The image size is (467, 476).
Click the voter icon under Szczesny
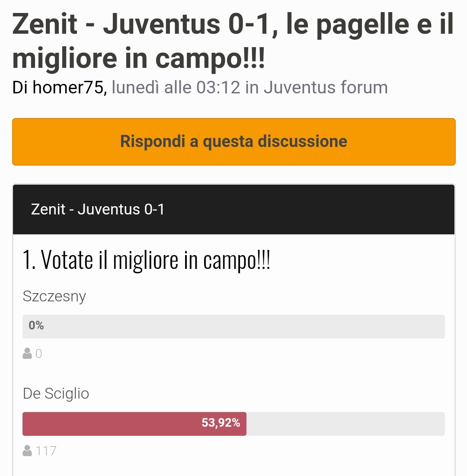coord(27,353)
